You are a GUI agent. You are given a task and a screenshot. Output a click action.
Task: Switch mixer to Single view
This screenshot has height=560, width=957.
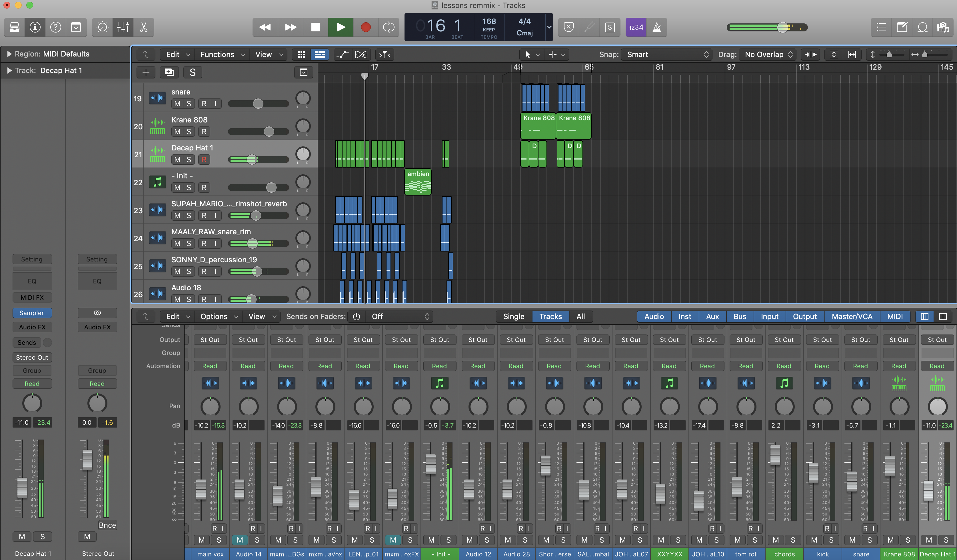[x=513, y=317]
